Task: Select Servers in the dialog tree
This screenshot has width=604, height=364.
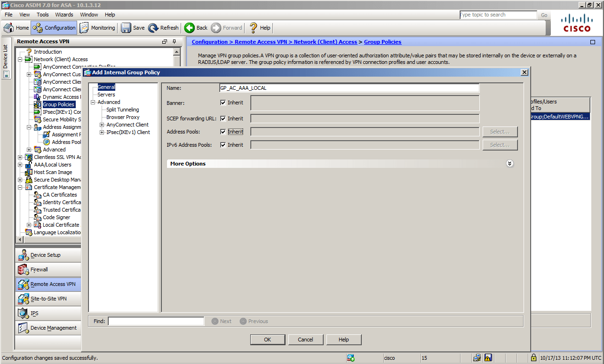Action: tap(106, 95)
